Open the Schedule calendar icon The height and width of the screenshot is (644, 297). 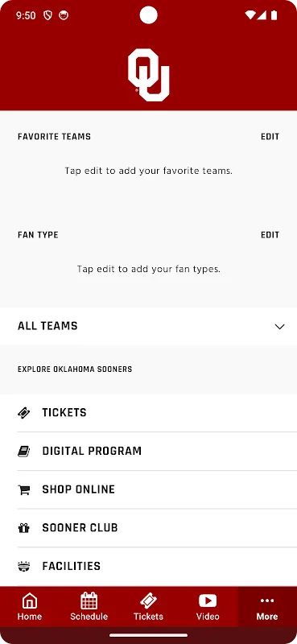pyautogui.click(x=89, y=601)
